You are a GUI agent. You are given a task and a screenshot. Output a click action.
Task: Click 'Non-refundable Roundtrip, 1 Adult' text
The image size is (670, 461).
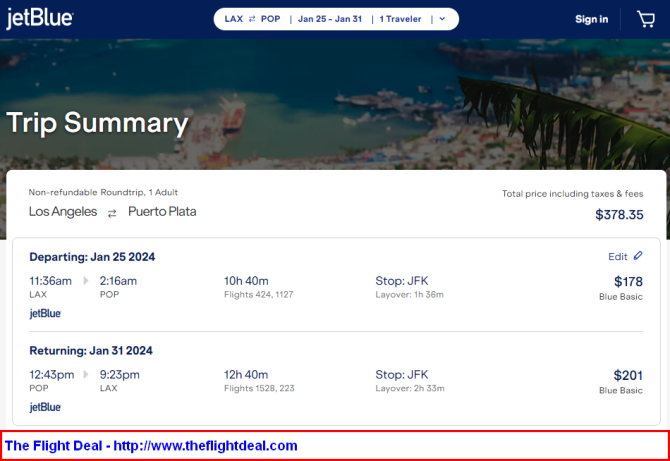coord(103,192)
